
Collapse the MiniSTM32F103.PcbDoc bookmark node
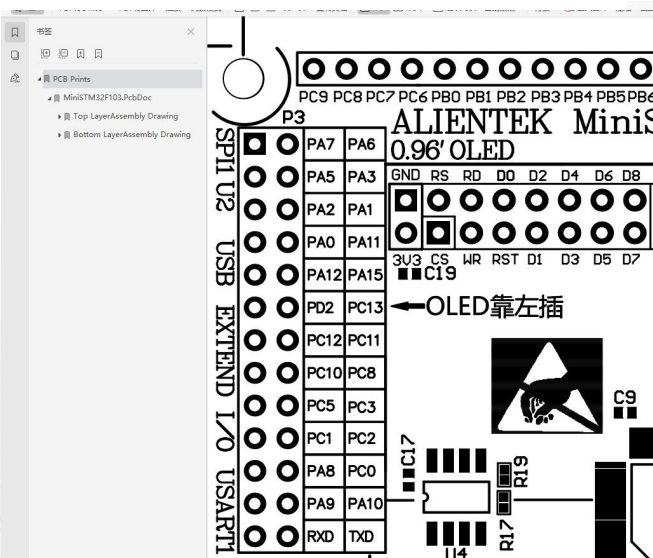49,98
